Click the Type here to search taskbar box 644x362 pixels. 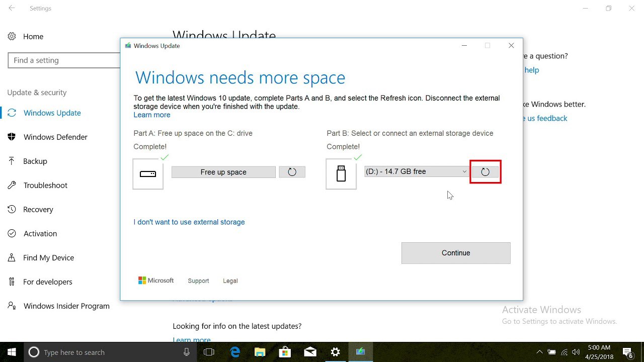(x=110, y=352)
